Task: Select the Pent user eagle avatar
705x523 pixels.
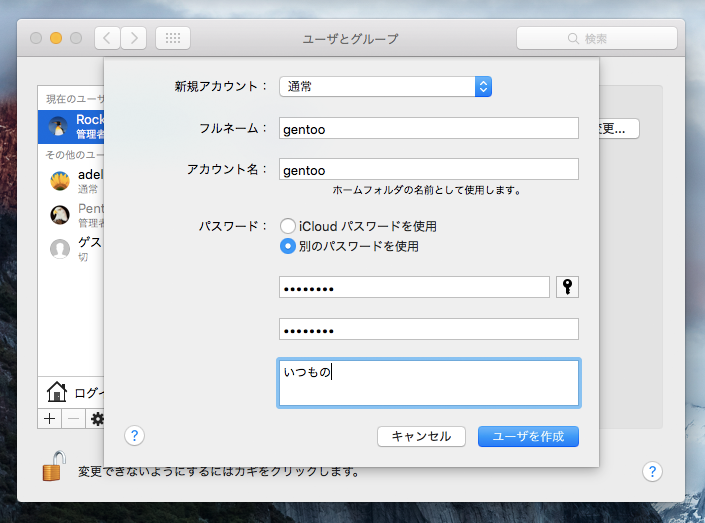Action: [60, 215]
